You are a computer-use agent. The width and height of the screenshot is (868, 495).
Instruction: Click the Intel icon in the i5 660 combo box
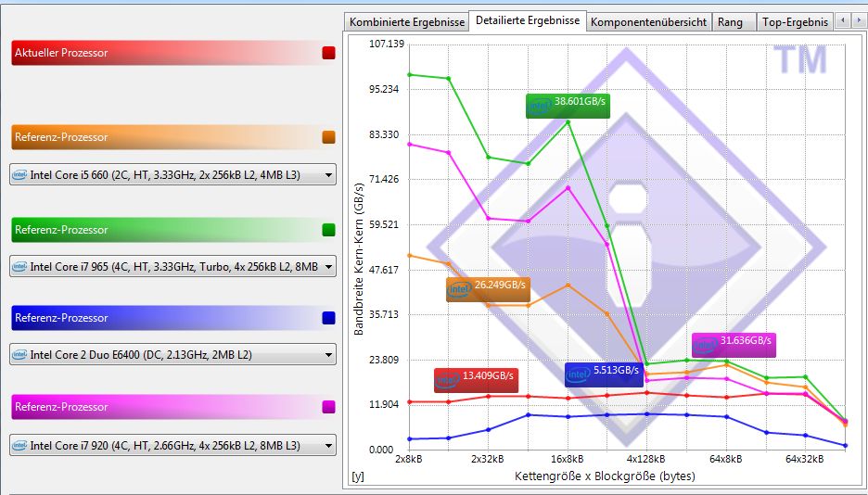click(x=19, y=175)
